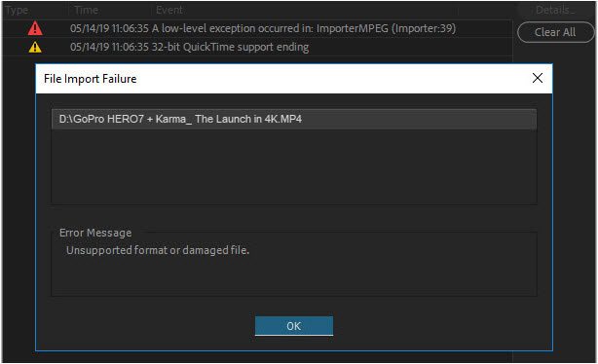Select the failed GoPro HERO7 MP4 file row
Image resolution: width=598 pixels, height=364 pixels.
[294, 120]
